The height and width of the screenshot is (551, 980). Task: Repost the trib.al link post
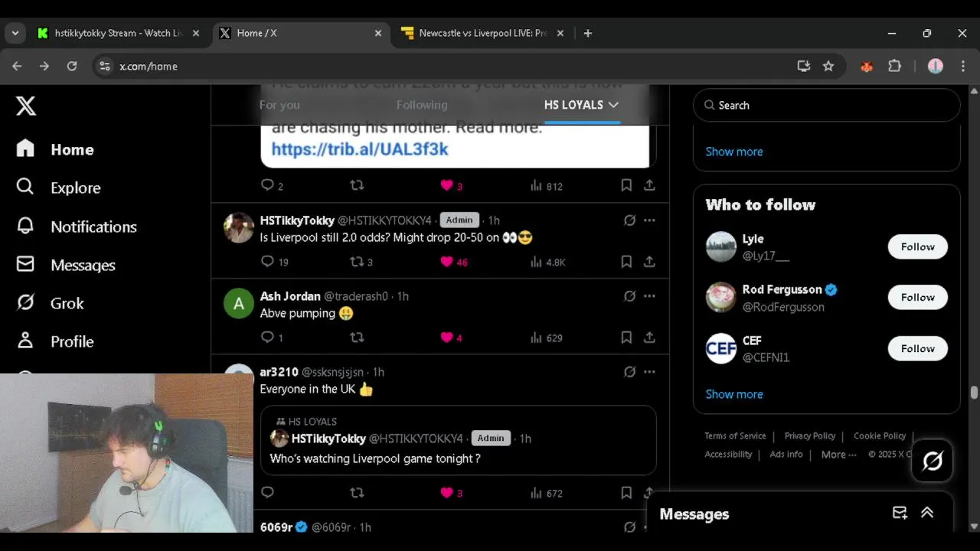click(357, 185)
